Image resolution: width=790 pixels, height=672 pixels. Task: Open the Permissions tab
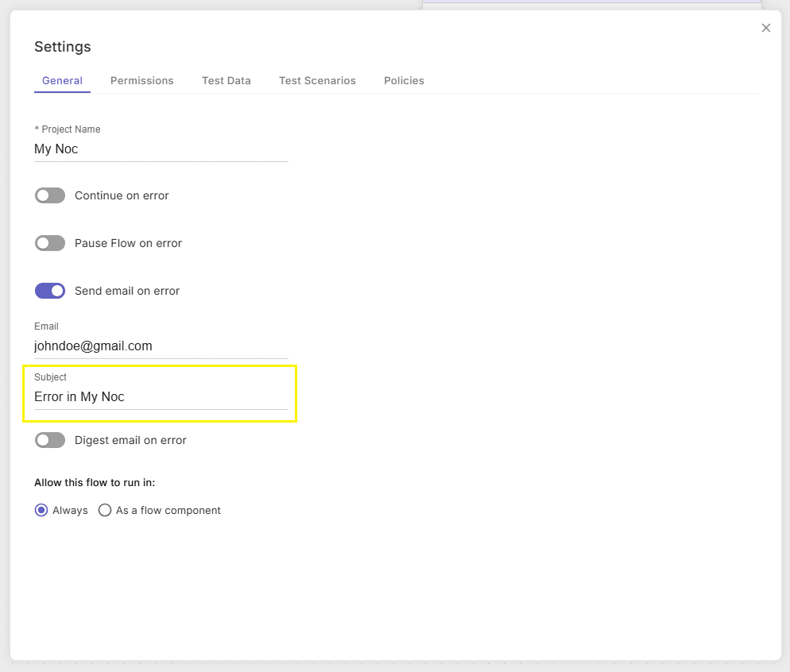point(142,80)
